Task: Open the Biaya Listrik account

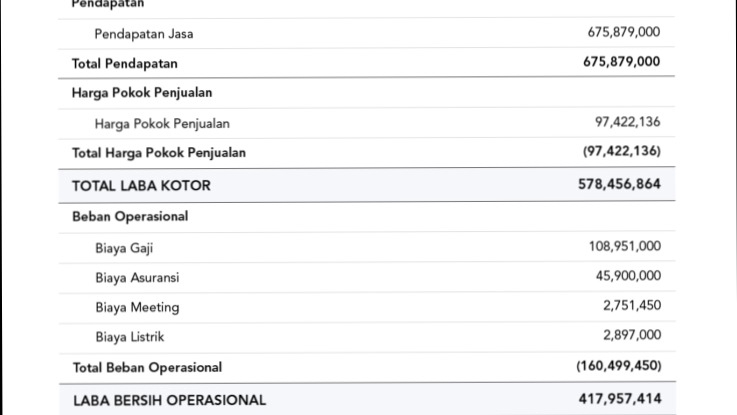Action: [x=130, y=337]
